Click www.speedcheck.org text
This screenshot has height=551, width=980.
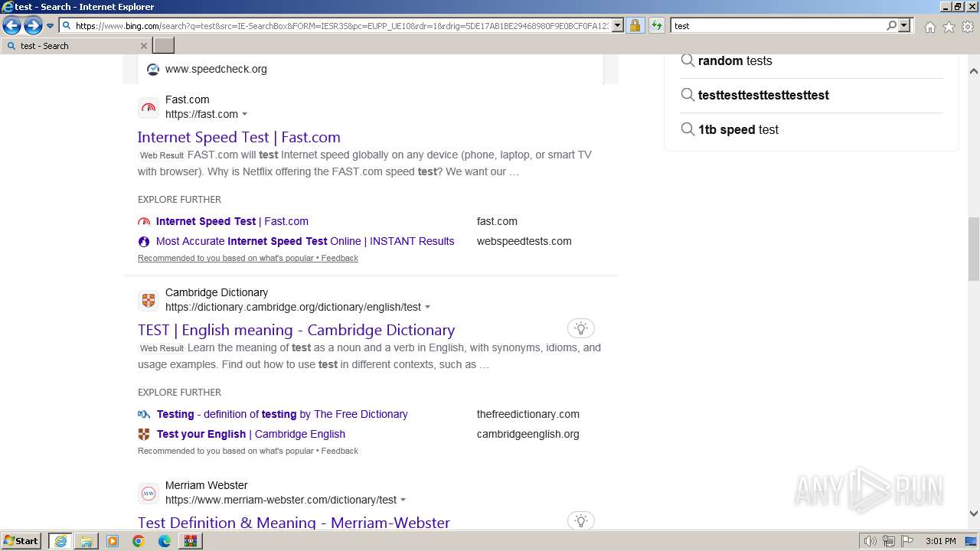point(216,69)
